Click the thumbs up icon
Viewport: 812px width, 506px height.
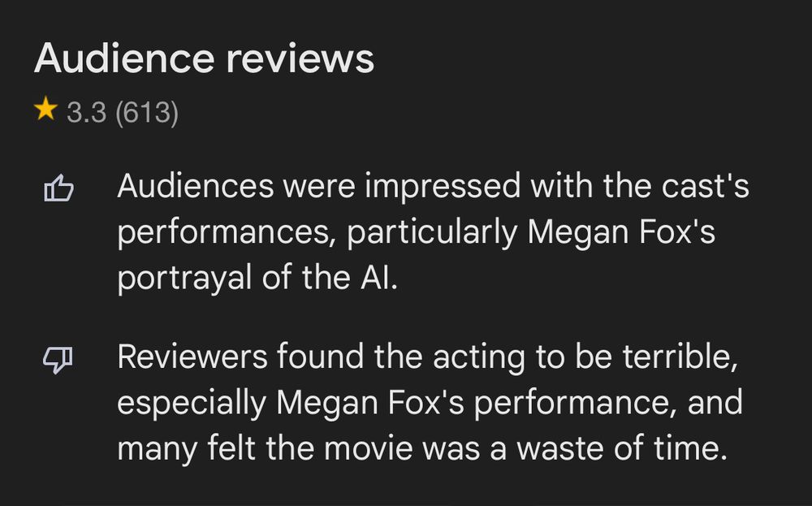[x=58, y=190]
